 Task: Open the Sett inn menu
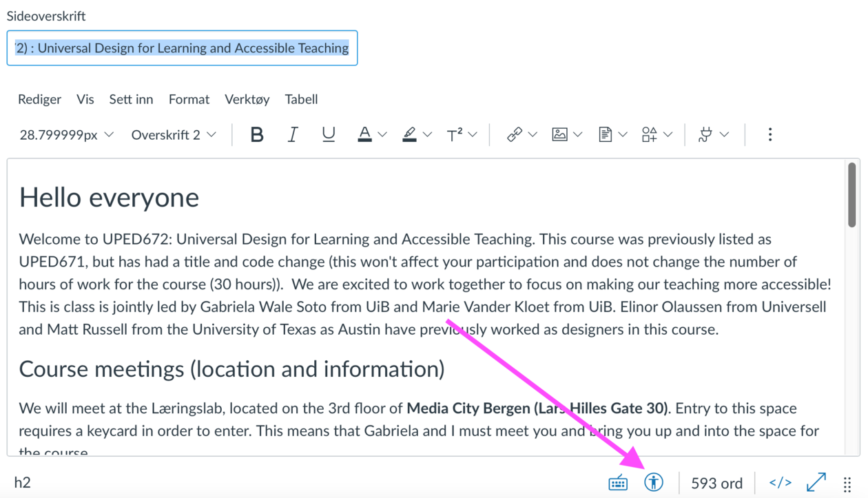coord(131,99)
